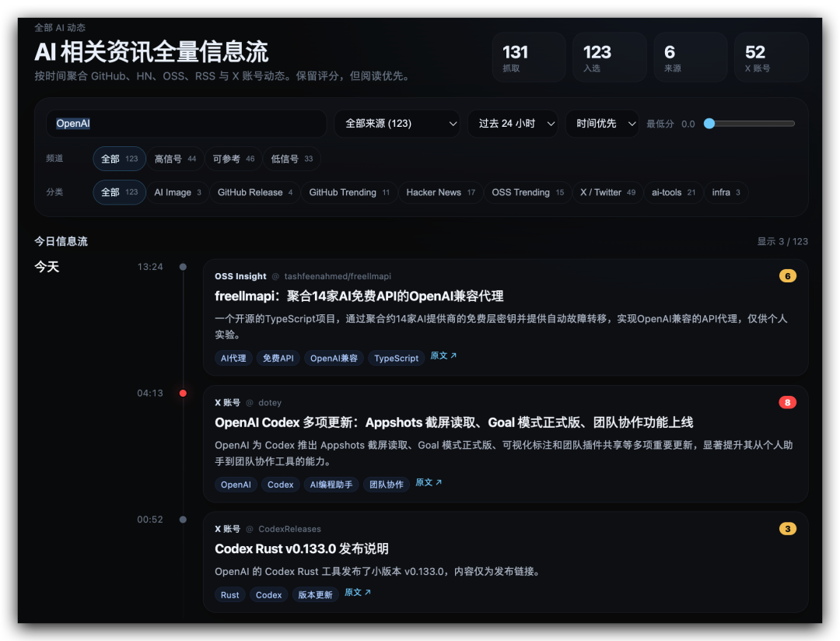Filter by Hacker News category
The width and height of the screenshot is (840, 641).
[440, 192]
